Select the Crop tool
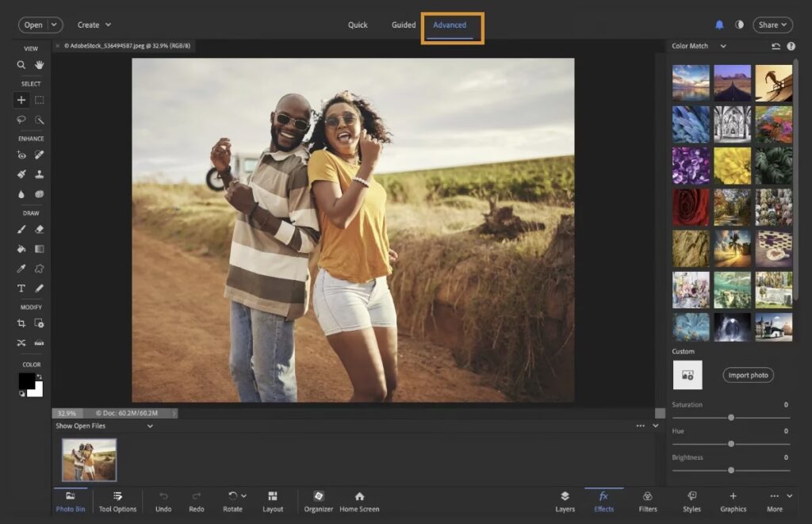 21,323
